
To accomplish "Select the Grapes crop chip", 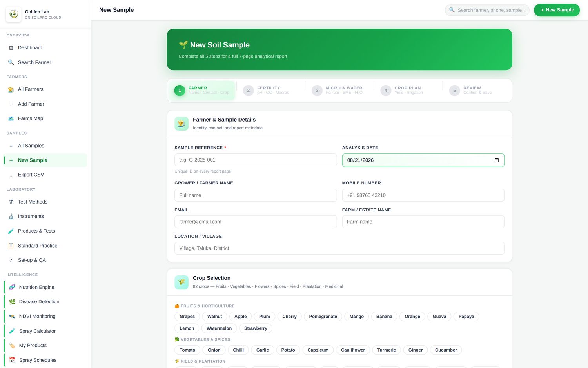I will [187, 317].
